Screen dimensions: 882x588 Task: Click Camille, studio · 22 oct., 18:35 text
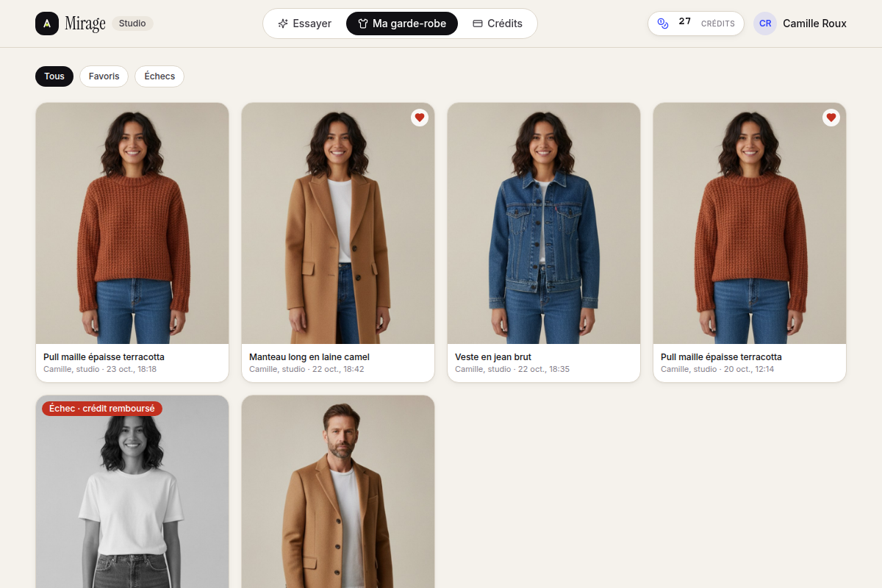[x=512, y=369]
